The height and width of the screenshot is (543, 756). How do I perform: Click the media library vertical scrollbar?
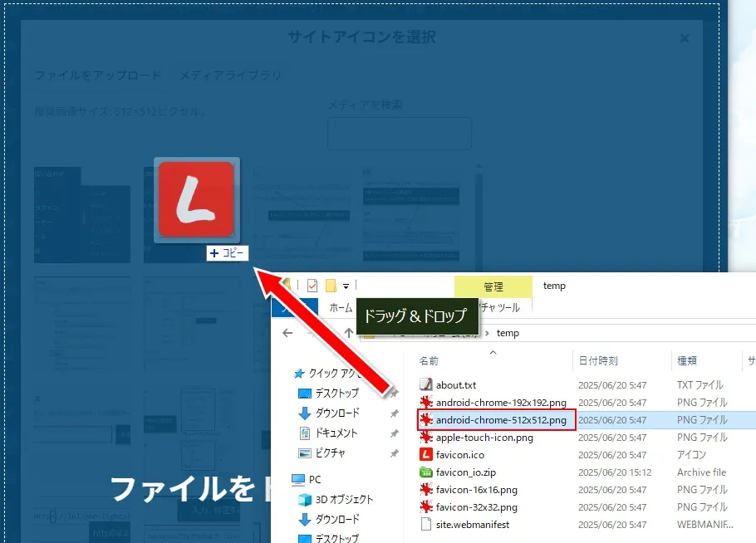click(479, 216)
